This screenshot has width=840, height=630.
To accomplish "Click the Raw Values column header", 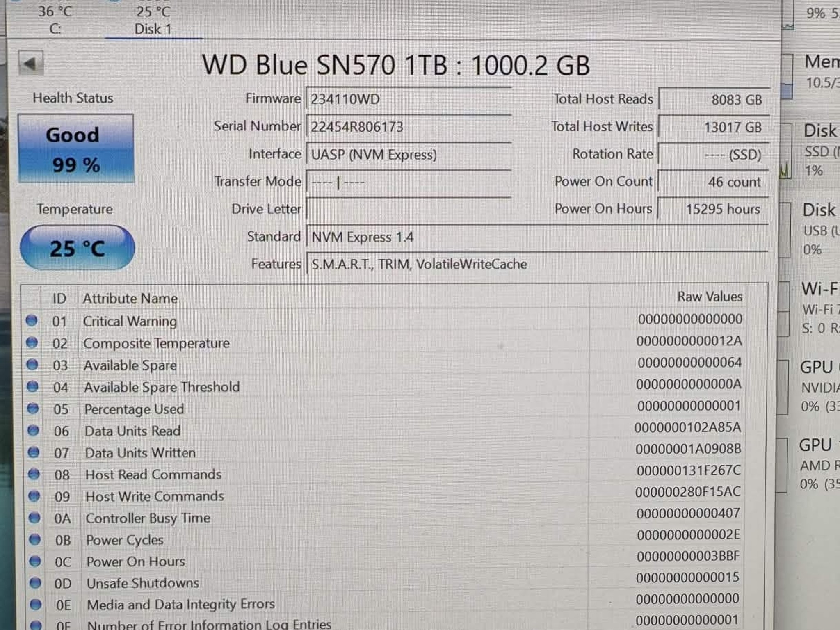I will (710, 296).
